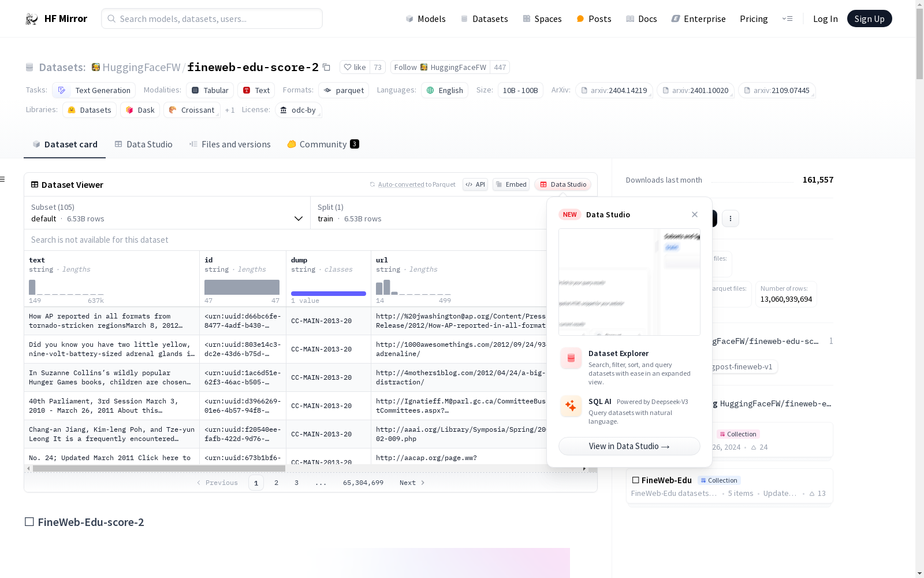The height and width of the screenshot is (578, 924).
Task: Go to page 2 of the viewer
Action: [x=276, y=483]
